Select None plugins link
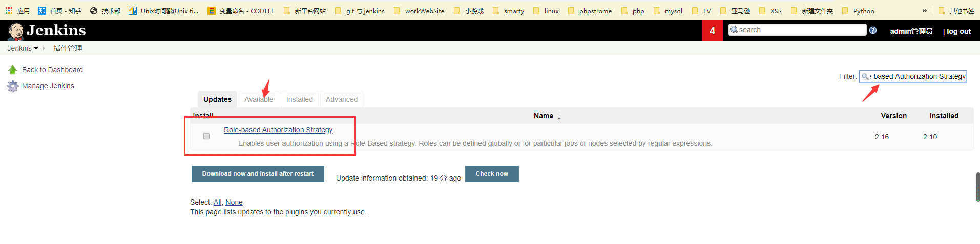Image resolution: width=980 pixels, height=244 pixels. coord(234,202)
